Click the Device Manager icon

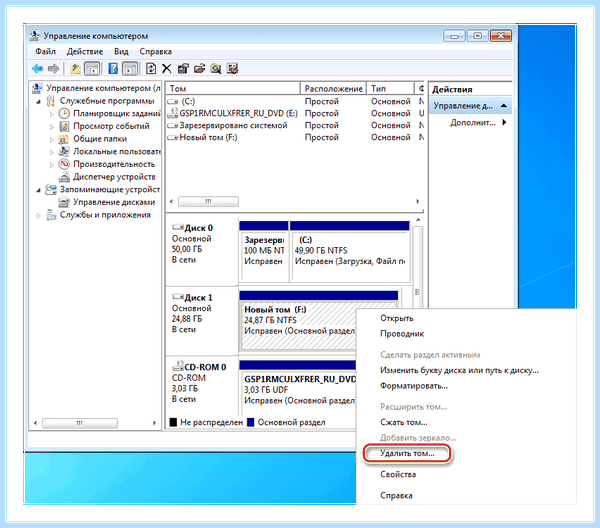tap(64, 177)
